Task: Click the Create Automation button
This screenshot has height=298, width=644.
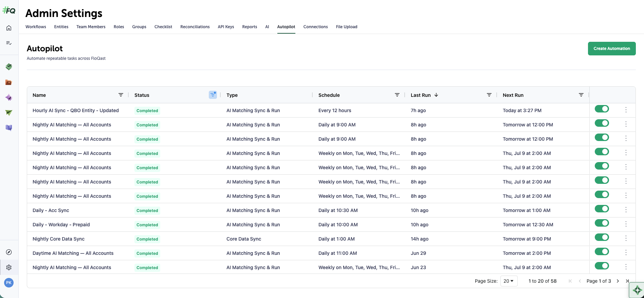Action: point(612,49)
